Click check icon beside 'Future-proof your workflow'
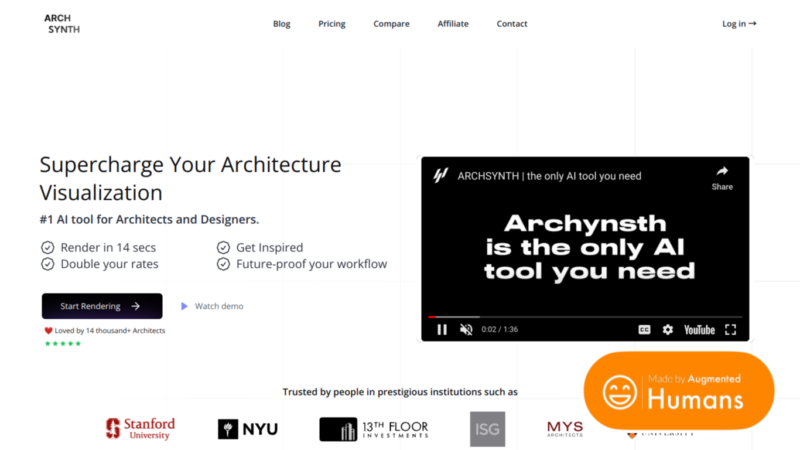Image resolution: width=800 pixels, height=450 pixels. [223, 264]
